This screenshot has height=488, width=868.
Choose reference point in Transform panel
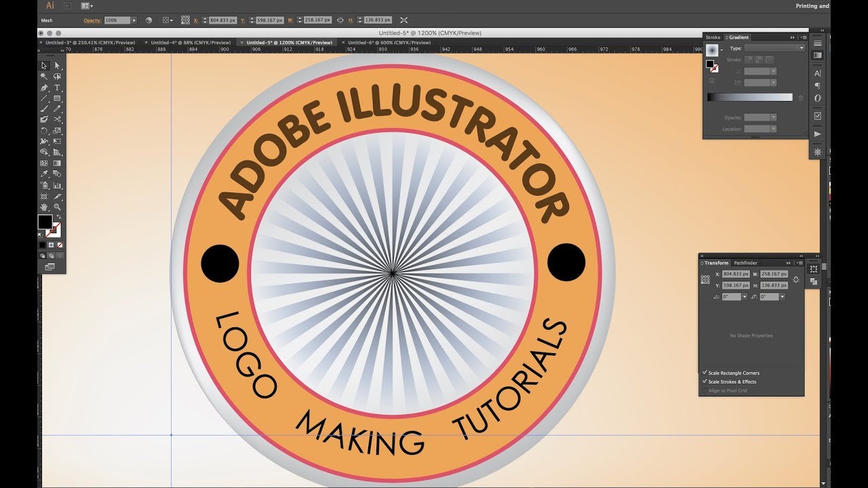pos(705,279)
